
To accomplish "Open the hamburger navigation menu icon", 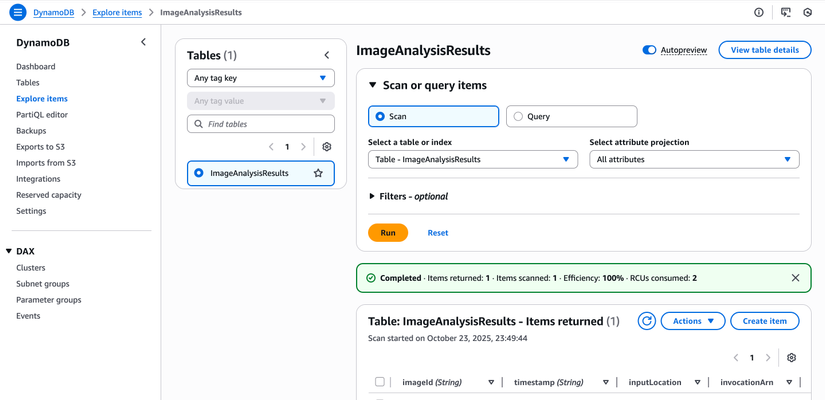I will point(17,13).
